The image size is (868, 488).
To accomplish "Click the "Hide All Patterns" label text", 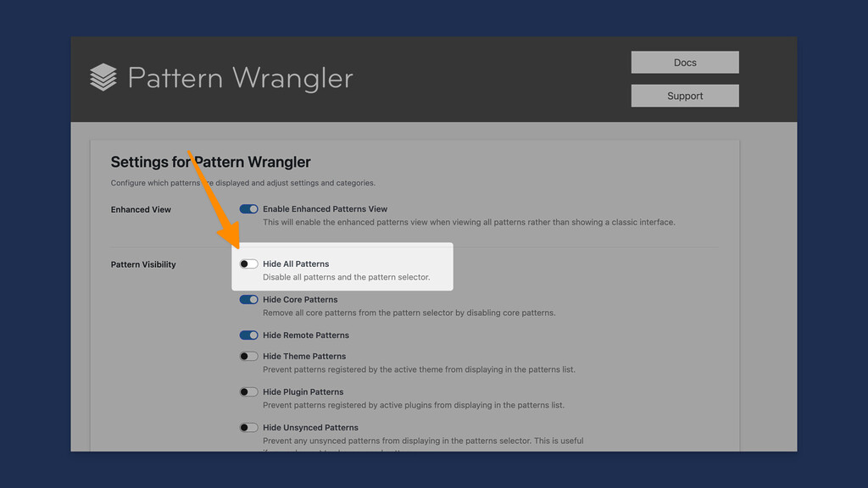I will [x=296, y=264].
